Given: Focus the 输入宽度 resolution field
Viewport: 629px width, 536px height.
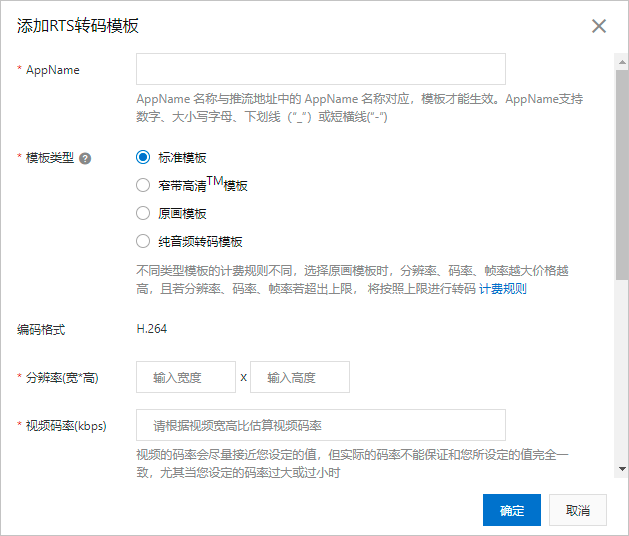Looking at the screenshot, I should point(186,377).
